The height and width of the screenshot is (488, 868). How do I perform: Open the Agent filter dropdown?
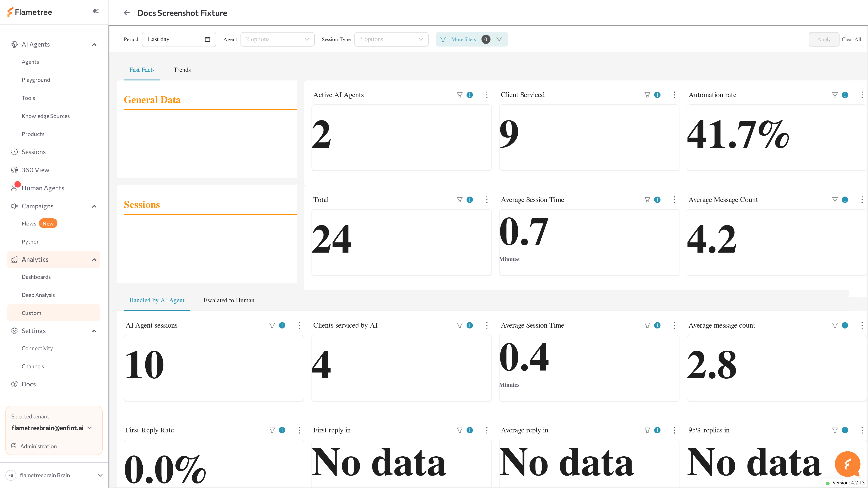[x=277, y=39]
